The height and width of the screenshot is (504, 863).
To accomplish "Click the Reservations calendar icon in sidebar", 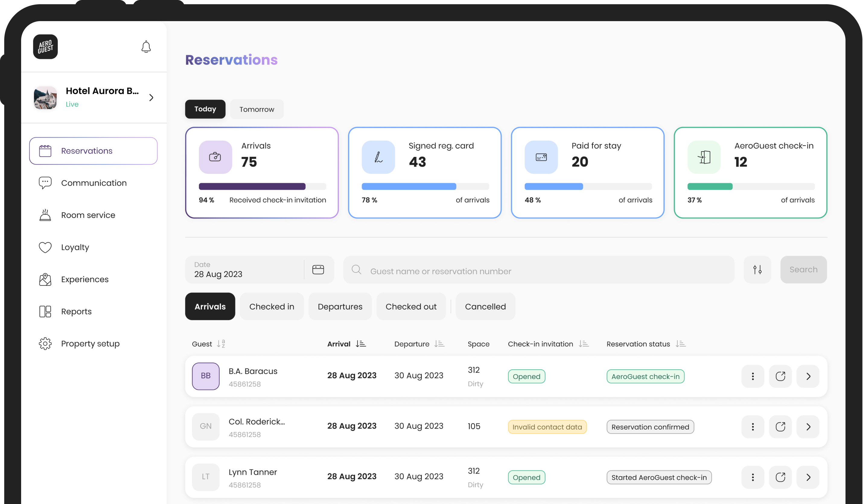I will click(x=45, y=151).
